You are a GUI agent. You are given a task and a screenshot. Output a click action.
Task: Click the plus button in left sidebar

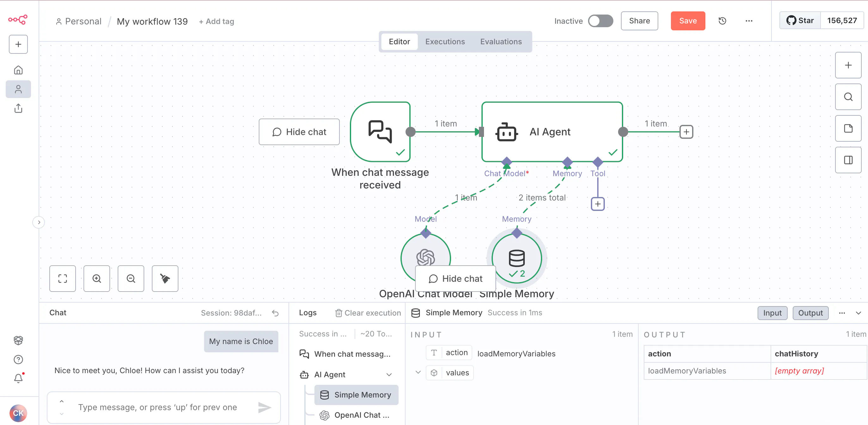tap(18, 44)
